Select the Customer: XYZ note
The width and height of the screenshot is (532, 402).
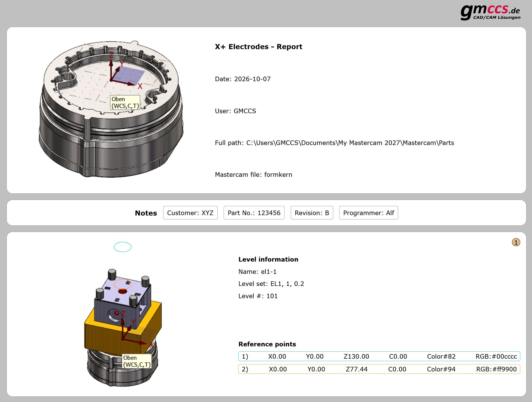pyautogui.click(x=190, y=213)
